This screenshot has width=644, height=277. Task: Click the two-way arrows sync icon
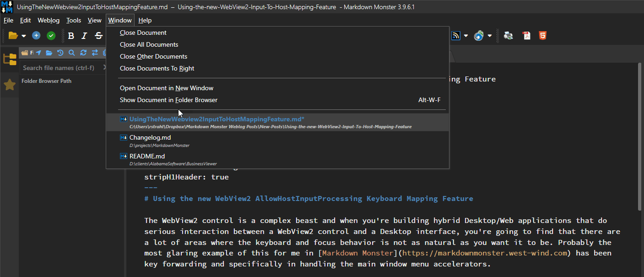[x=95, y=53]
